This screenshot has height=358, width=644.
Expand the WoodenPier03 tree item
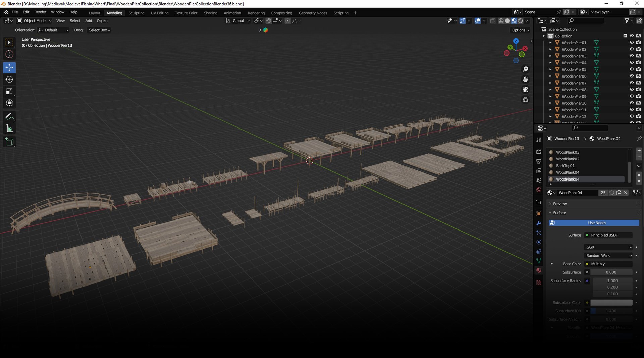coord(550,56)
